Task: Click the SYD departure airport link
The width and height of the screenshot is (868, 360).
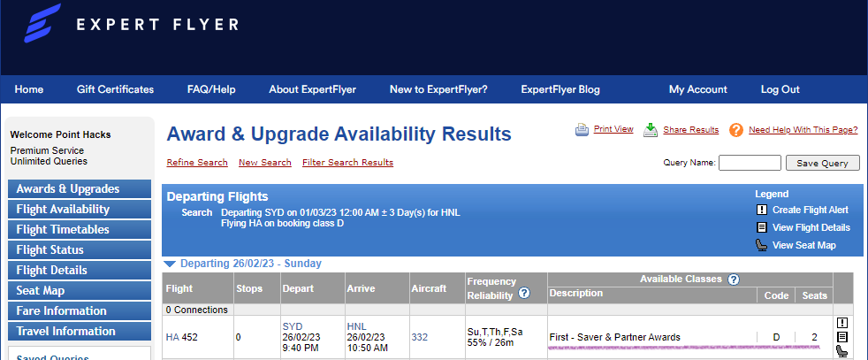Action: (x=293, y=326)
